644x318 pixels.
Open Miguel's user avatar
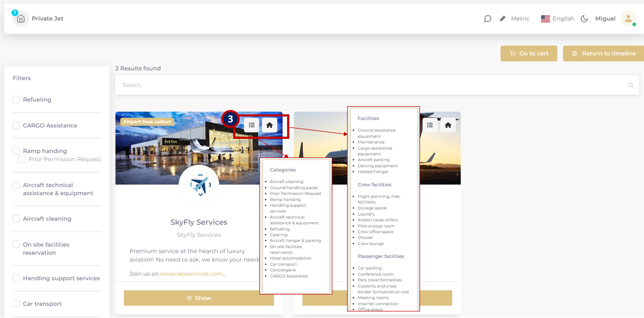tap(628, 19)
